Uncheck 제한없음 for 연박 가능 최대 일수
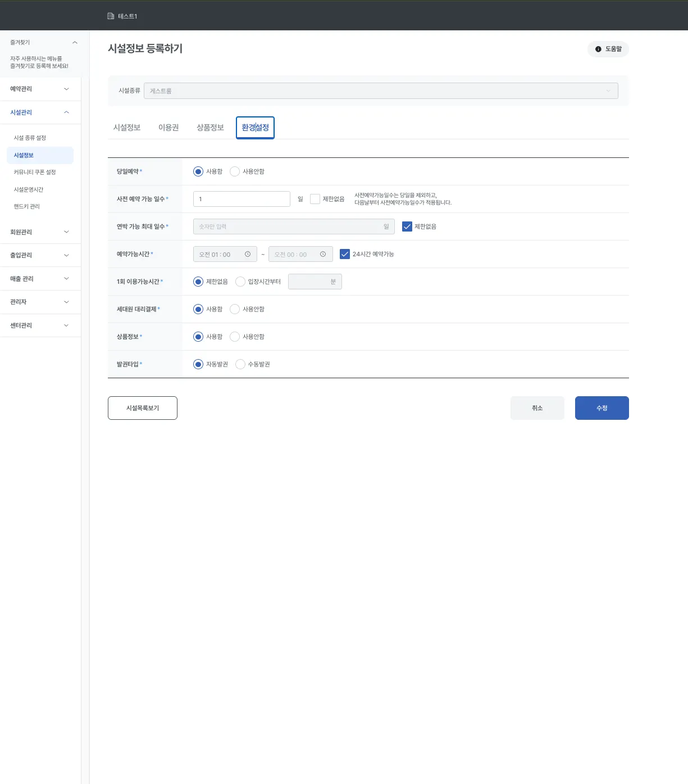688x784 pixels. [x=407, y=226]
